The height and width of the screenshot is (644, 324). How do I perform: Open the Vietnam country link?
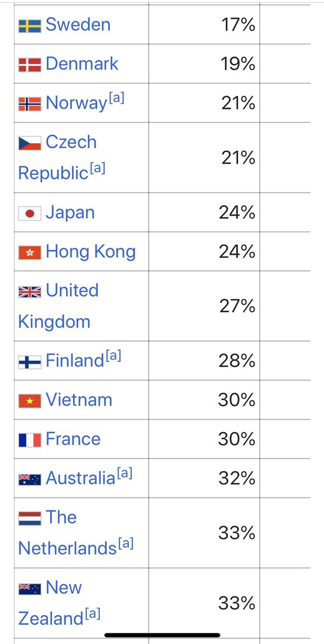click(x=79, y=400)
